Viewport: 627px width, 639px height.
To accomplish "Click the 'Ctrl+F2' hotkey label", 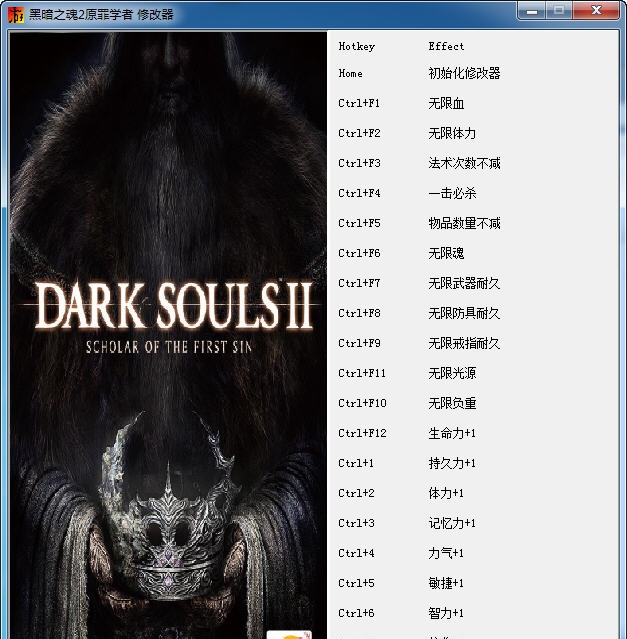I will [x=359, y=133].
